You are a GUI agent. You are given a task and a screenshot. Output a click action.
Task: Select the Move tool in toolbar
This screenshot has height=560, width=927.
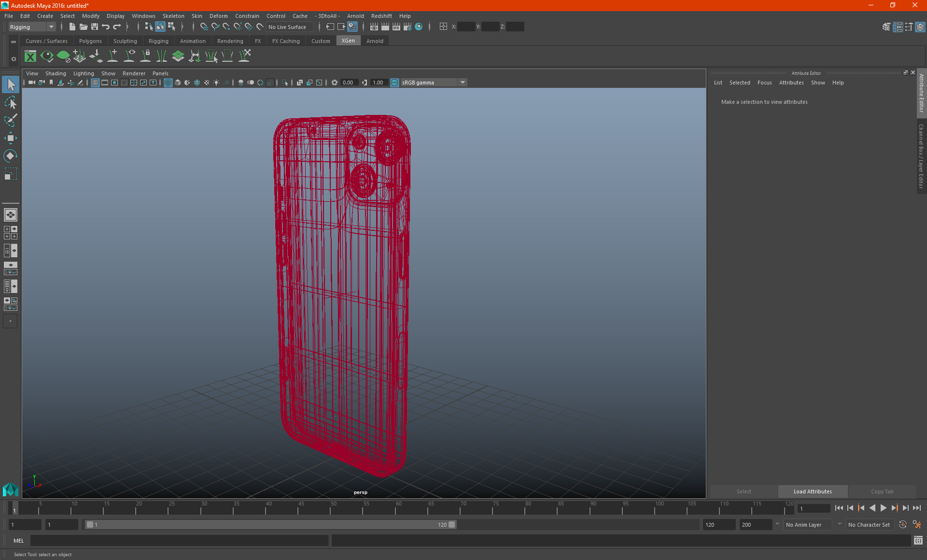pos(10,139)
